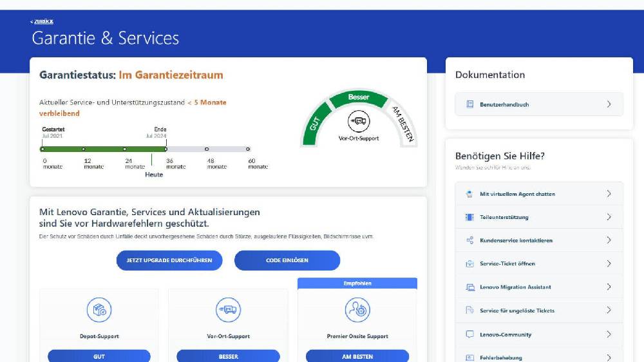Viewport: 644px width, 362px height.
Task: Click Benötigen Sie Hilfe? heading
Action: (x=500, y=156)
